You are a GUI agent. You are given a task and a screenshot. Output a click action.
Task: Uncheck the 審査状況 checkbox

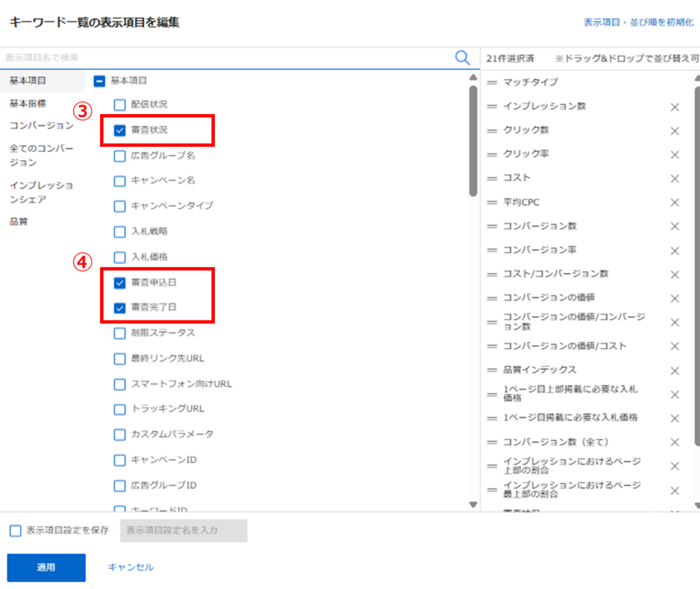point(120,130)
